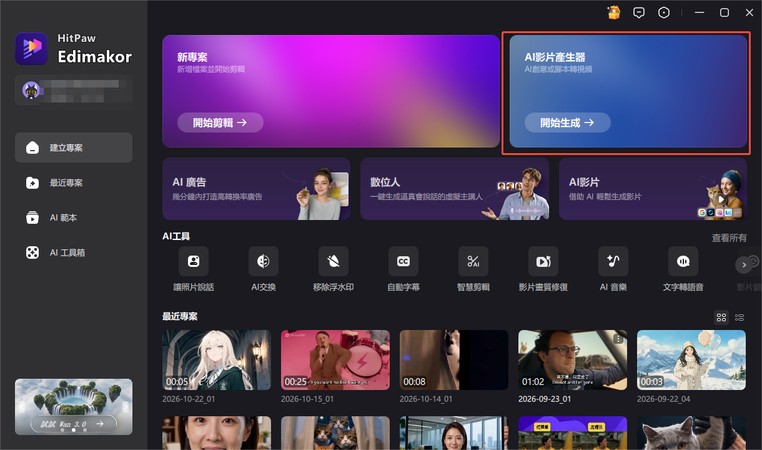Switch recent projects to grid view
The image size is (762, 450).
tap(721, 317)
